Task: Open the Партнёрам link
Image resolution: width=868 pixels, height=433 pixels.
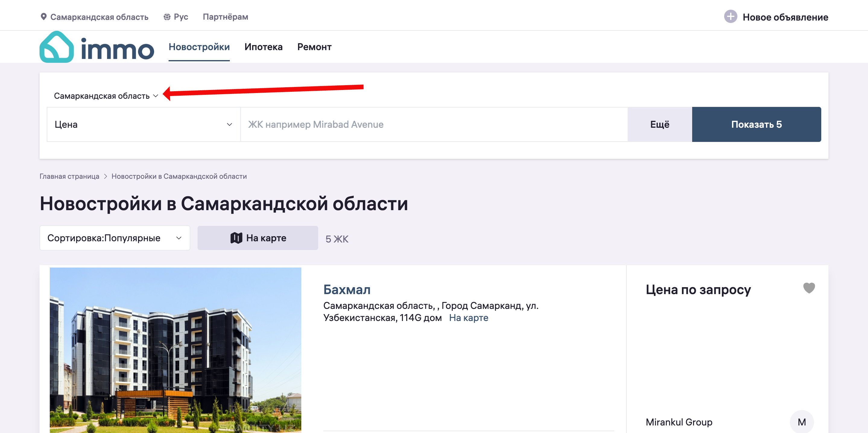Action: (225, 17)
